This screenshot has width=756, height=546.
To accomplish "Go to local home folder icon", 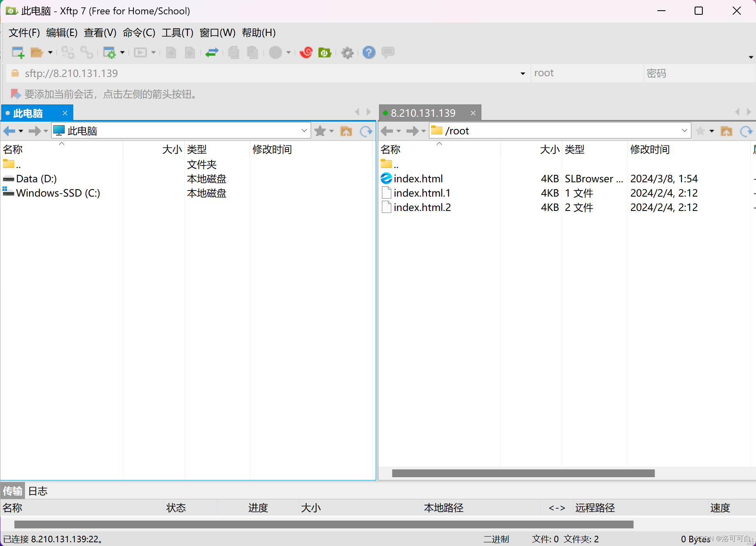I will click(346, 131).
